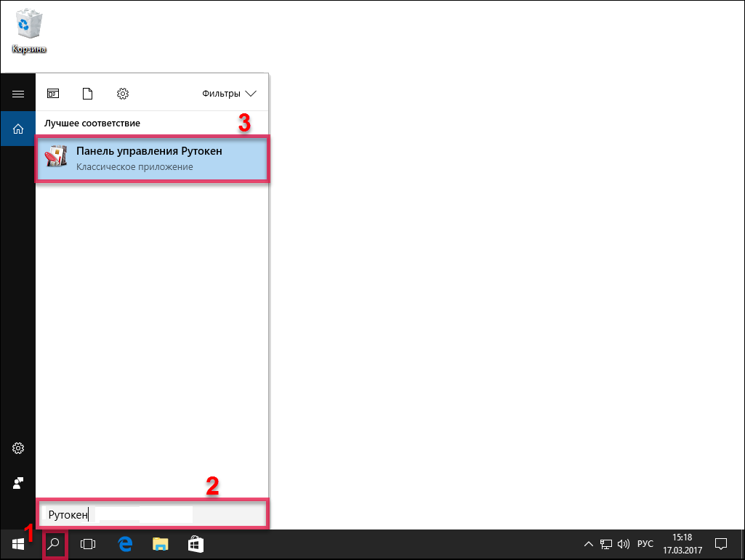Open the Recycle Bin (Корзина) desktop icon
Viewport: 745px width, 560px height.
(x=29, y=31)
